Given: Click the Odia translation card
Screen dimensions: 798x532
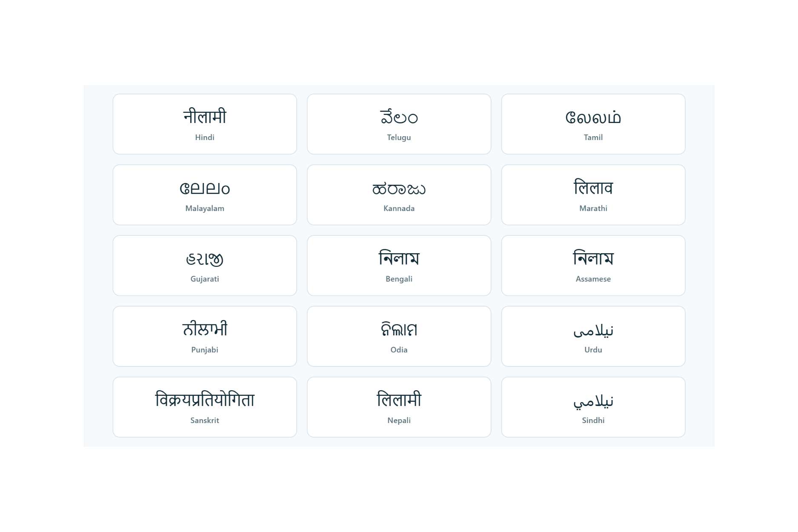Looking at the screenshot, I should point(399,336).
